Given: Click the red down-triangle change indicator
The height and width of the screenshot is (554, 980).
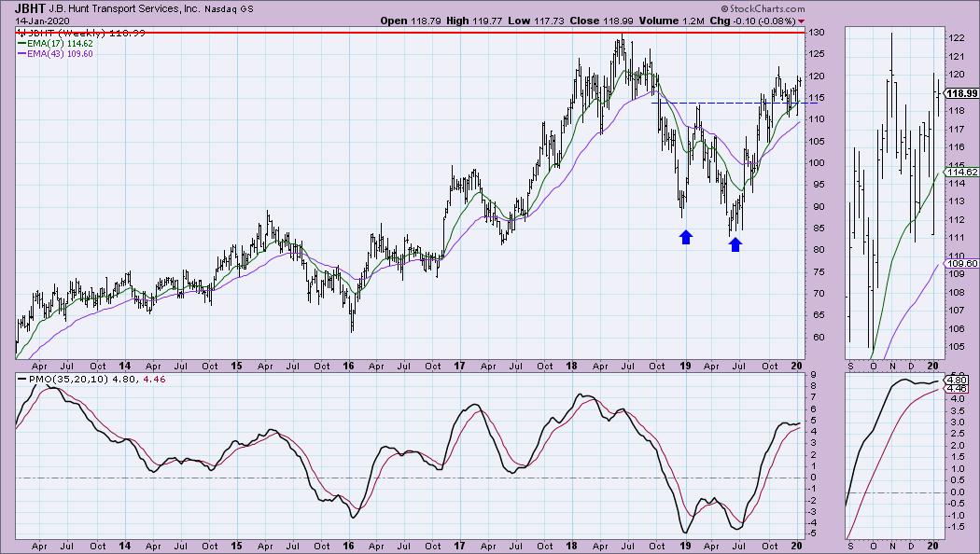Looking at the screenshot, I should (x=801, y=21).
